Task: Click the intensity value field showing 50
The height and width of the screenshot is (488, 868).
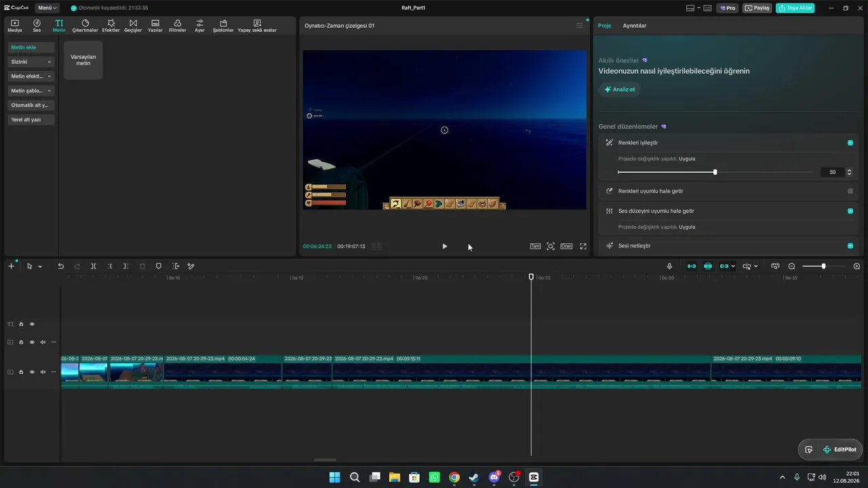Action: coord(832,172)
